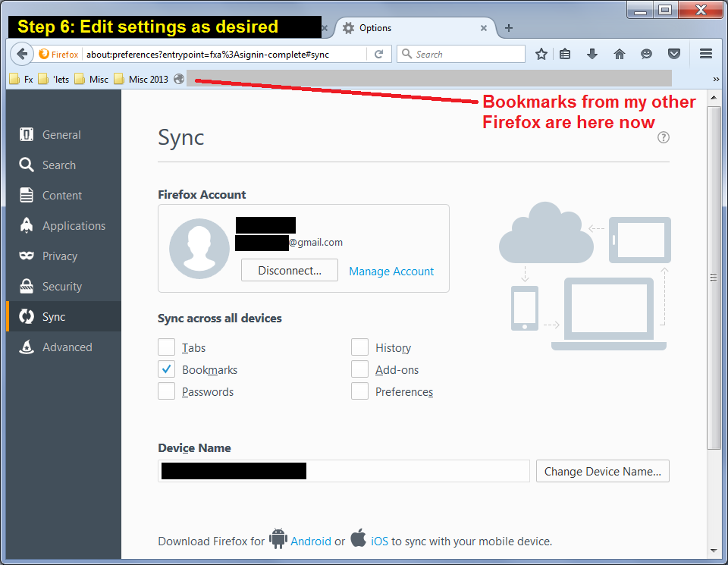Enable syncing of Passwords
Viewport: 728px width, 565px height.
166,391
